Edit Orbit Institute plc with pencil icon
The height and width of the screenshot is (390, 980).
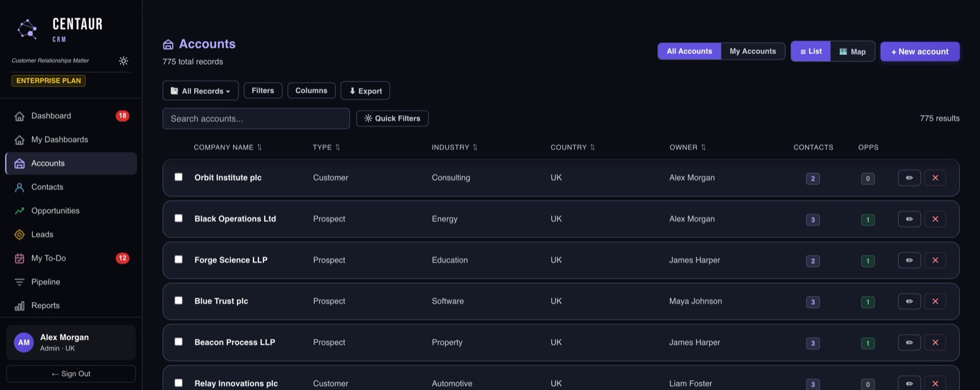point(910,178)
